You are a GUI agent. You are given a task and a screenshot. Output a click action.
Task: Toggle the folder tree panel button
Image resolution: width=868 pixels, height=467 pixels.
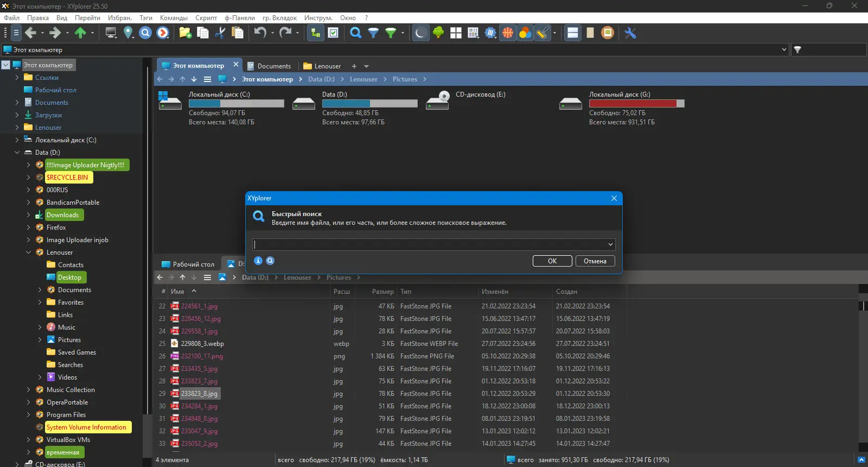click(315, 33)
